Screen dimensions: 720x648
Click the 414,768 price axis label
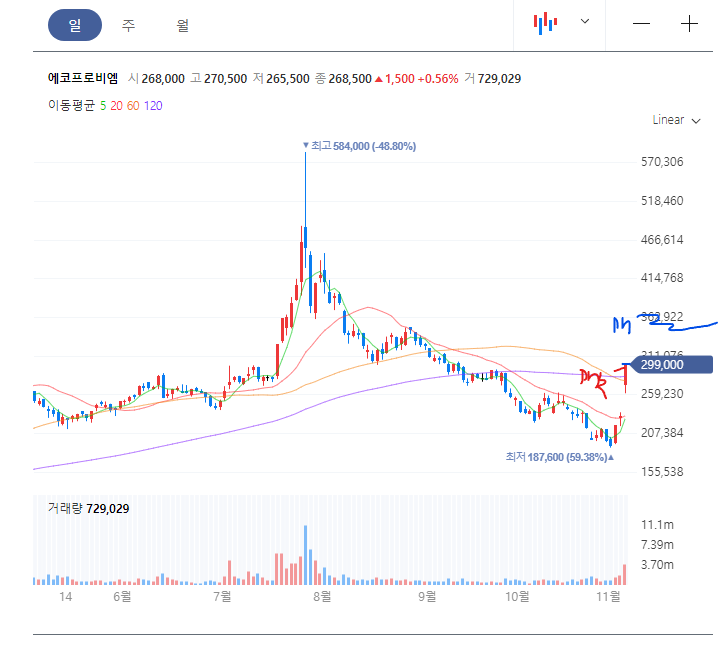pyautogui.click(x=662, y=278)
